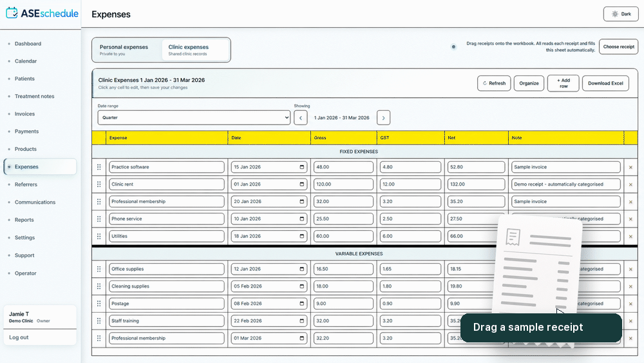Delete the Utilities row
Viewport: 644px width, 363px height.
[x=630, y=237]
